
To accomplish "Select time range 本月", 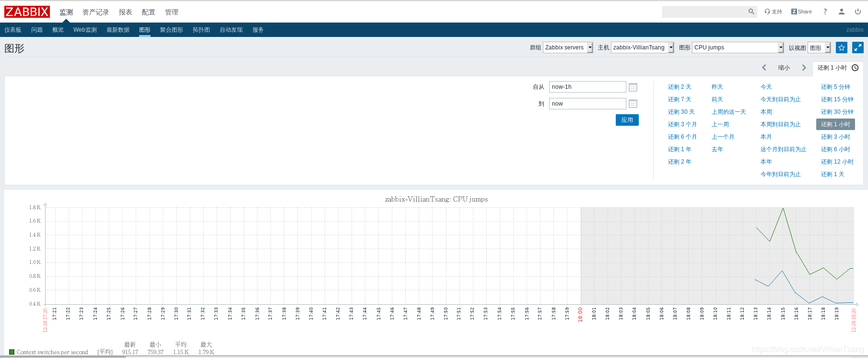I will pyautogui.click(x=766, y=137).
